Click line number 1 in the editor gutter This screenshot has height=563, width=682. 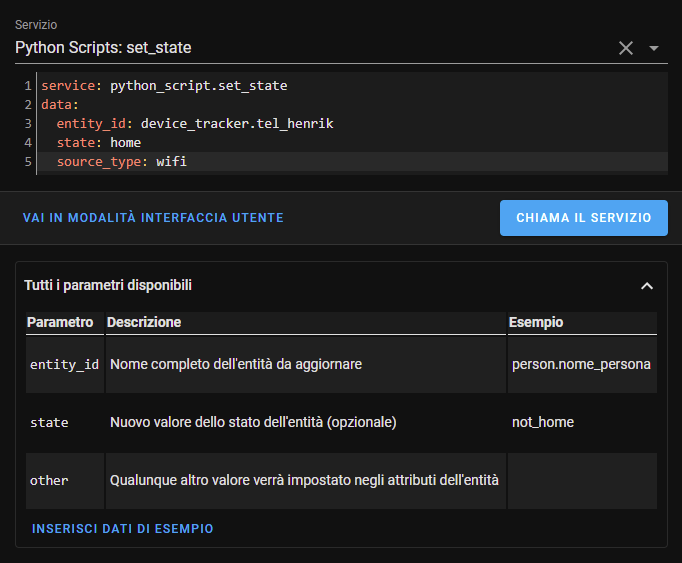(x=28, y=86)
